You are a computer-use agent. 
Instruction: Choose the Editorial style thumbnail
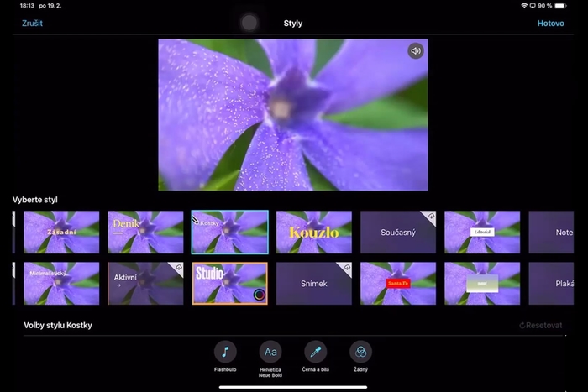482,232
